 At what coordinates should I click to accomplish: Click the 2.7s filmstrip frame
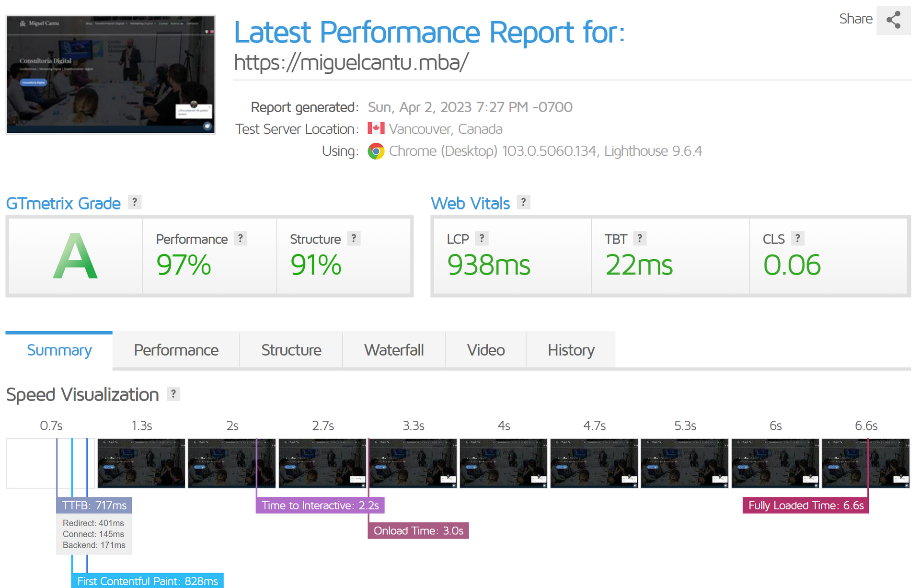click(322, 463)
